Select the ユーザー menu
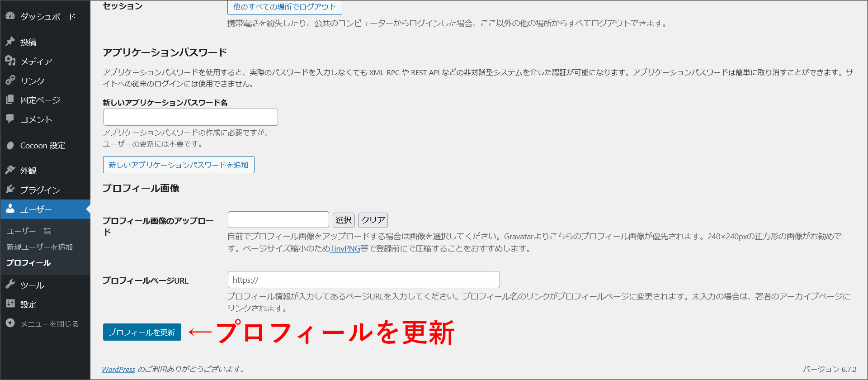 (45, 209)
